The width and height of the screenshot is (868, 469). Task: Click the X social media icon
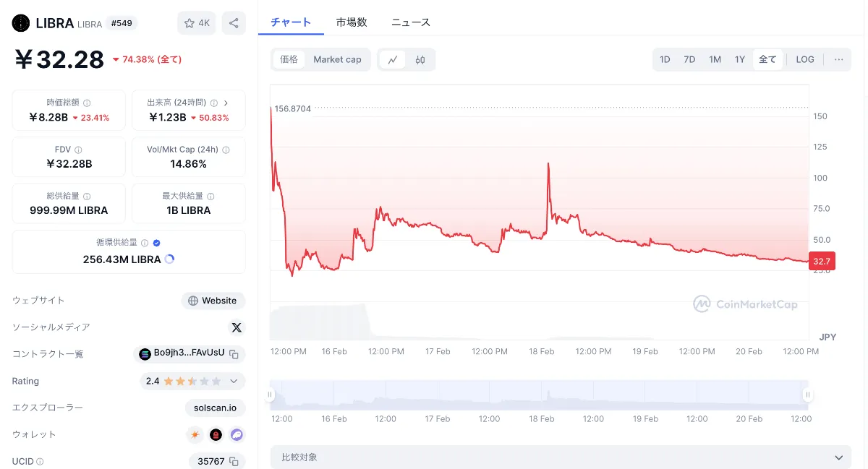point(237,327)
